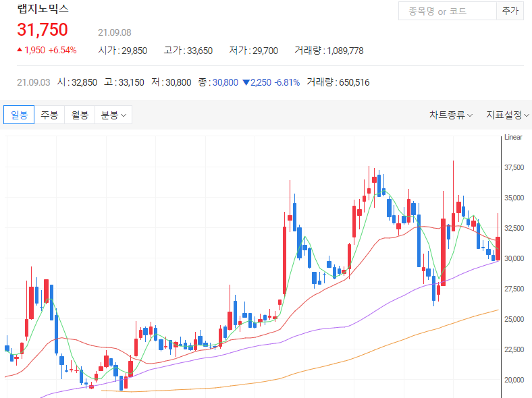Click the date 21.09.08
The image size is (532, 398).
pos(114,32)
